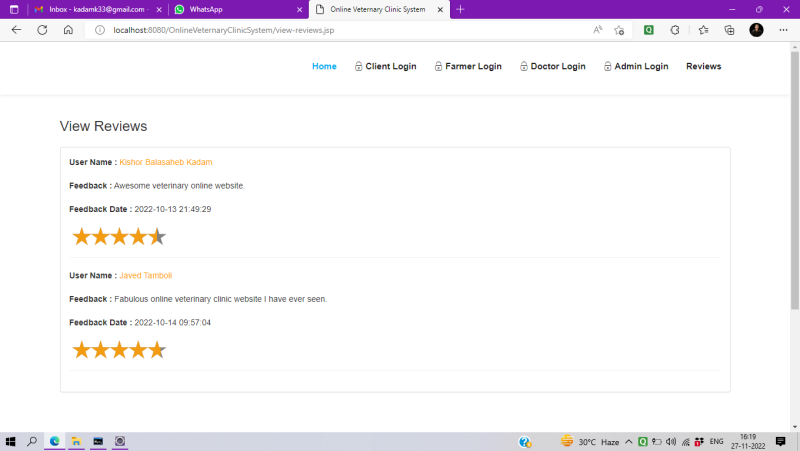Screen dimensions: 800x451
Task: Open the browser home page icon
Action: [68, 30]
